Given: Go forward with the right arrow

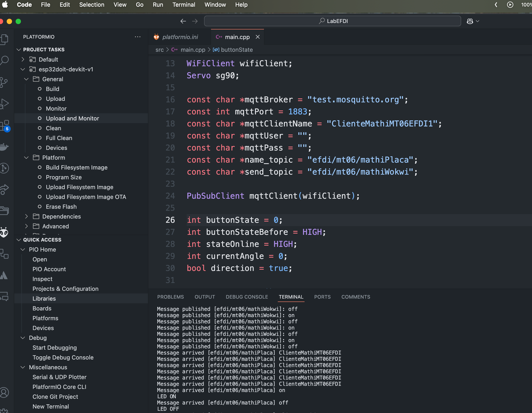Looking at the screenshot, I should click(195, 21).
